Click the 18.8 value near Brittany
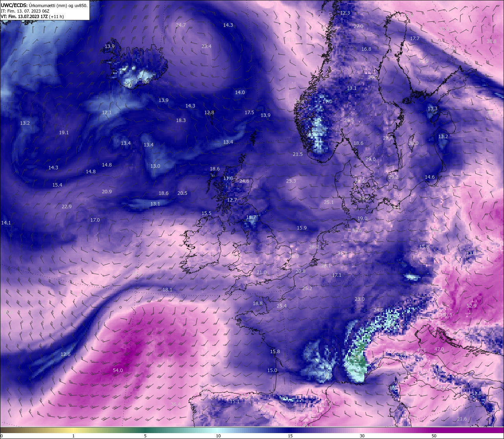Screen dimensions: 504x439 (258, 304)
